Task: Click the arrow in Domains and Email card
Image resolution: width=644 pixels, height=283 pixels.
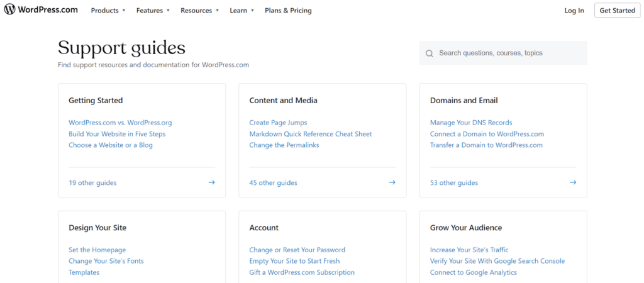Action: coord(573,182)
